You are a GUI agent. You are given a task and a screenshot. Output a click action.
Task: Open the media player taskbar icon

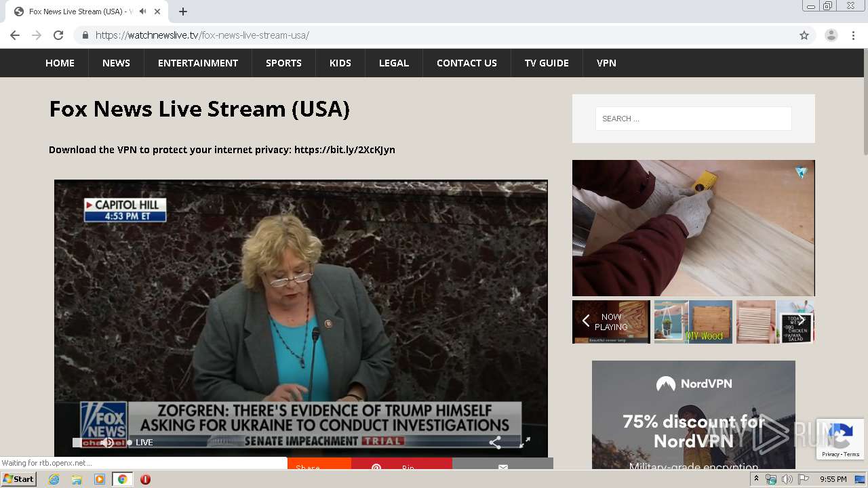100,479
